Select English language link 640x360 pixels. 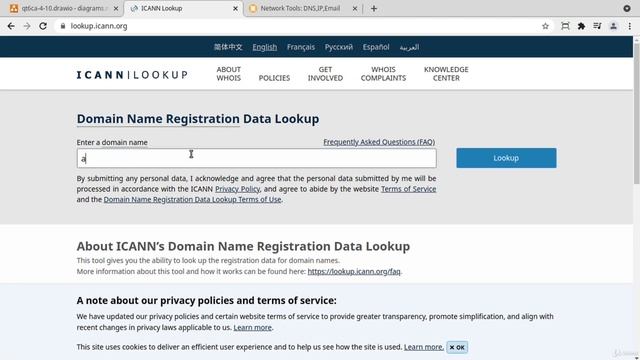pyautogui.click(x=264, y=47)
